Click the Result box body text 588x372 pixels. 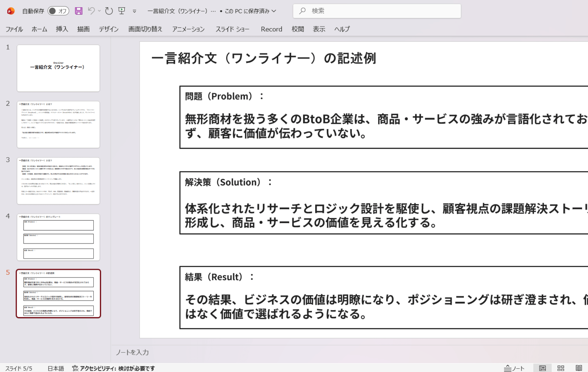(386, 307)
